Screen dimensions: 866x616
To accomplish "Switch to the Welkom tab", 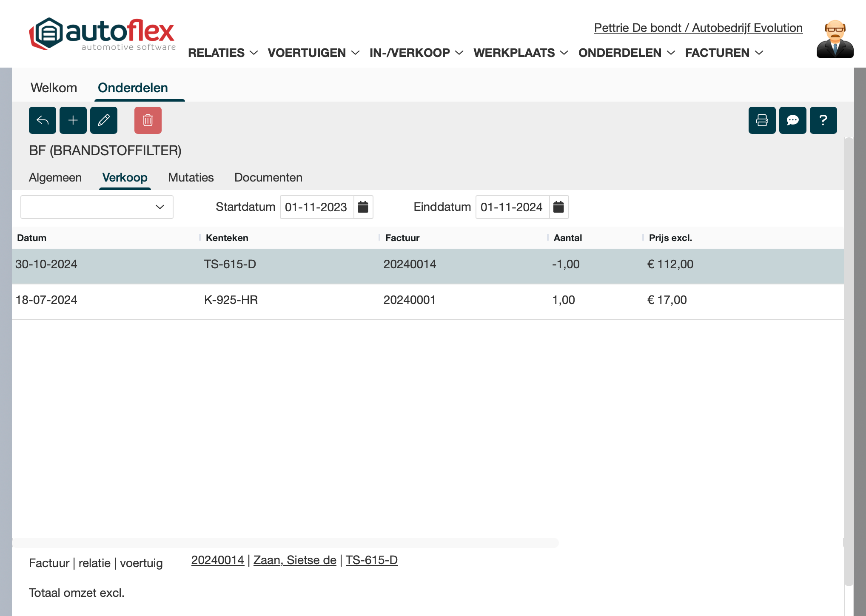I will (54, 88).
